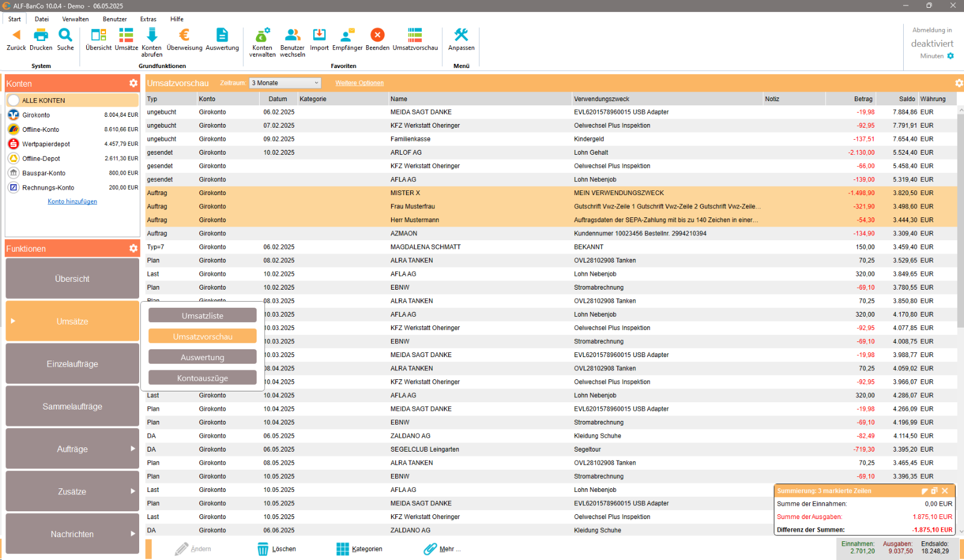
Task: Select the Rechnungs-Konto account
Action: (x=72, y=187)
